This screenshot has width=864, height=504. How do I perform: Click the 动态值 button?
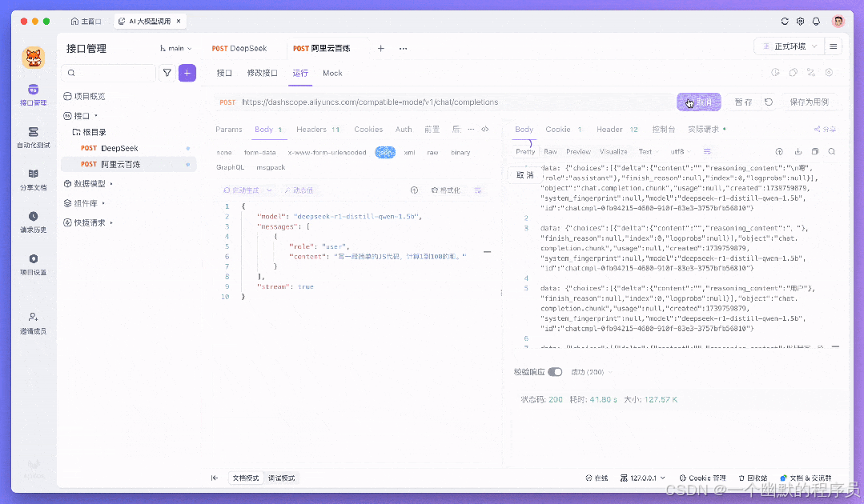tap(299, 190)
